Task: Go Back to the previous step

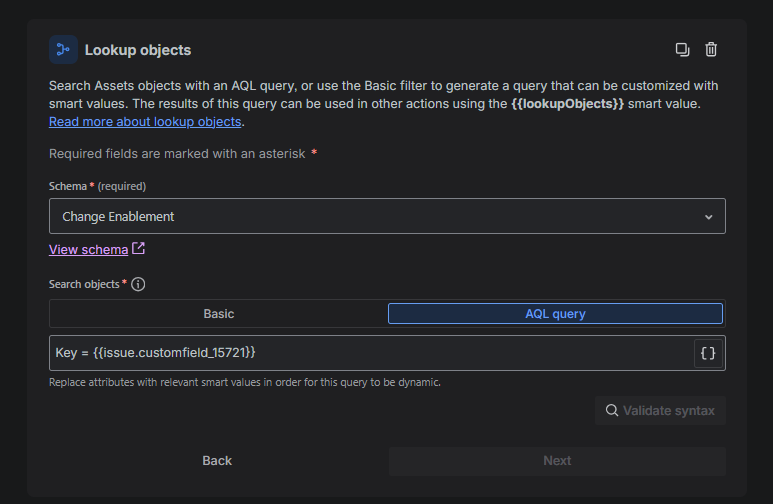Action: (217, 461)
